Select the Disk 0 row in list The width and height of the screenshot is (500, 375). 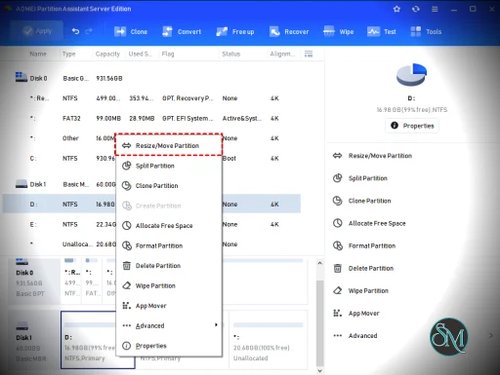click(152, 78)
